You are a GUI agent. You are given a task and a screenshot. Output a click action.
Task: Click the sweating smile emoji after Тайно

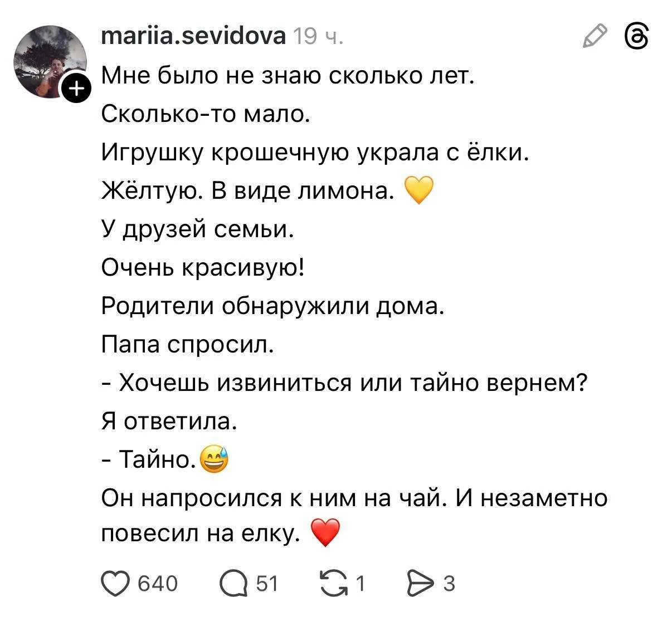(214, 459)
